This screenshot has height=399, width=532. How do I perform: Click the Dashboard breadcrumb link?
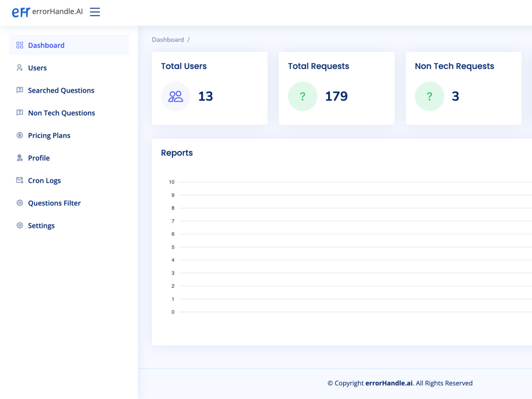coord(168,40)
